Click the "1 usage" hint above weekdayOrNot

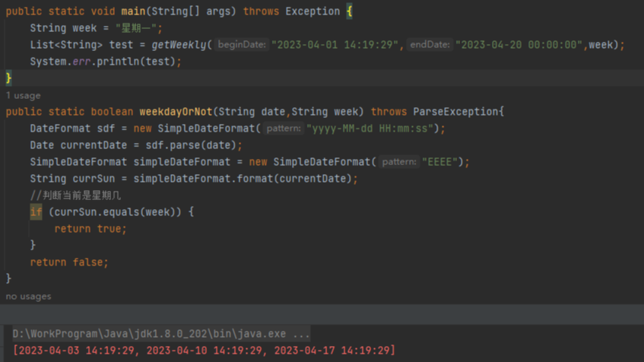[x=23, y=95]
